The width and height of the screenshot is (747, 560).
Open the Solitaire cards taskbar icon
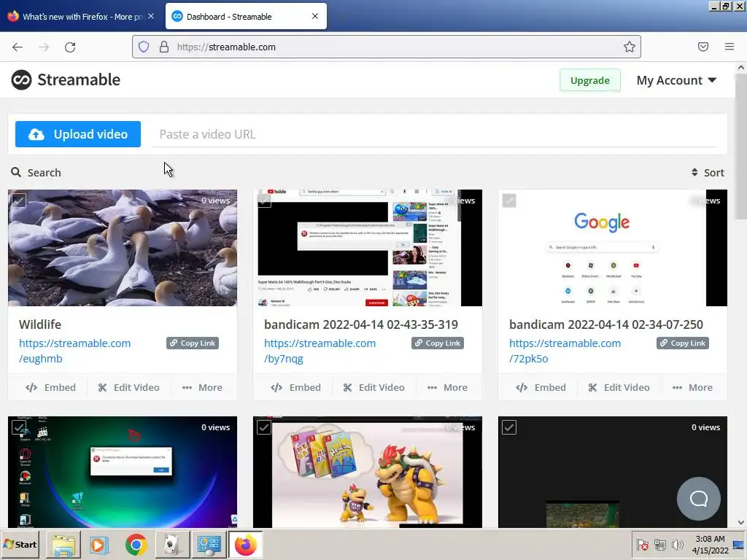172,545
